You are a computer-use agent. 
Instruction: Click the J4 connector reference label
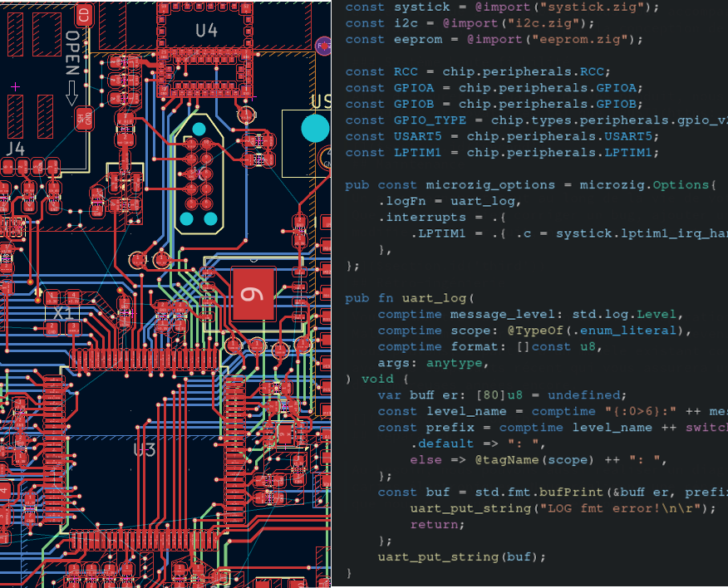tap(15, 148)
